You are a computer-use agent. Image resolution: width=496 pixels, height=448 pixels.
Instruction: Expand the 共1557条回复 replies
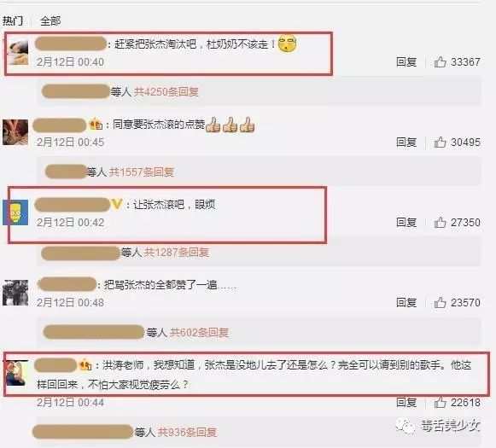coord(142,172)
